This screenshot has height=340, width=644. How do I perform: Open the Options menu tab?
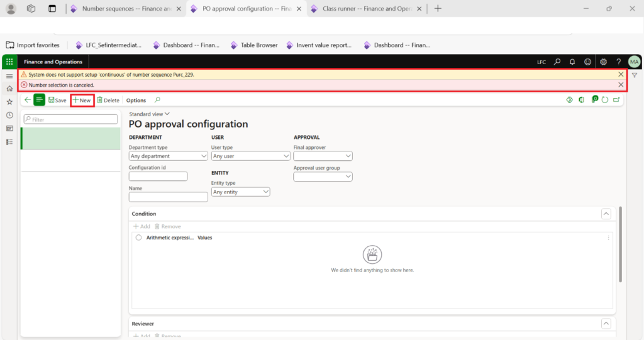136,100
